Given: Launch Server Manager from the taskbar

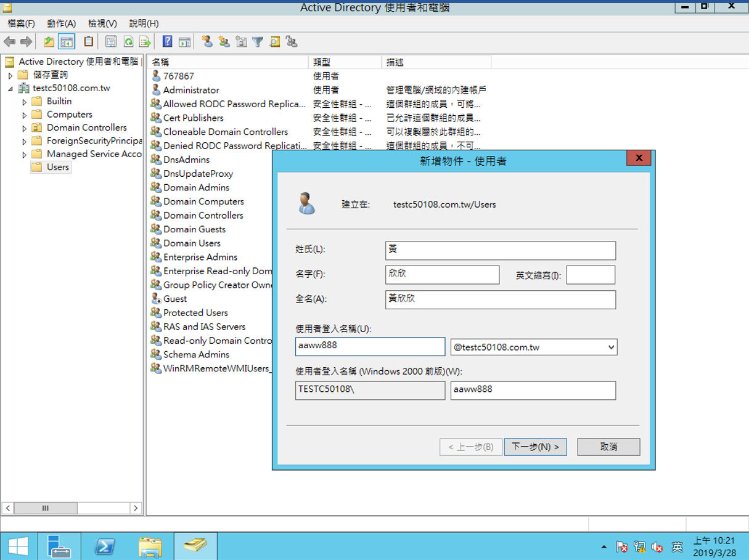Looking at the screenshot, I should pyautogui.click(x=60, y=546).
